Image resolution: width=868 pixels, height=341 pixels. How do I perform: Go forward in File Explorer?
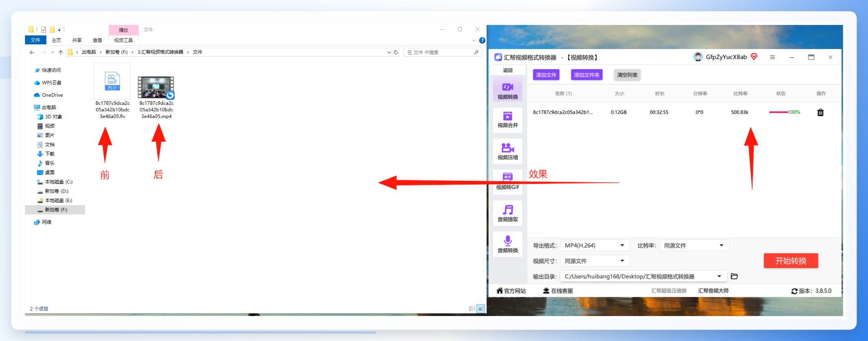[x=44, y=52]
